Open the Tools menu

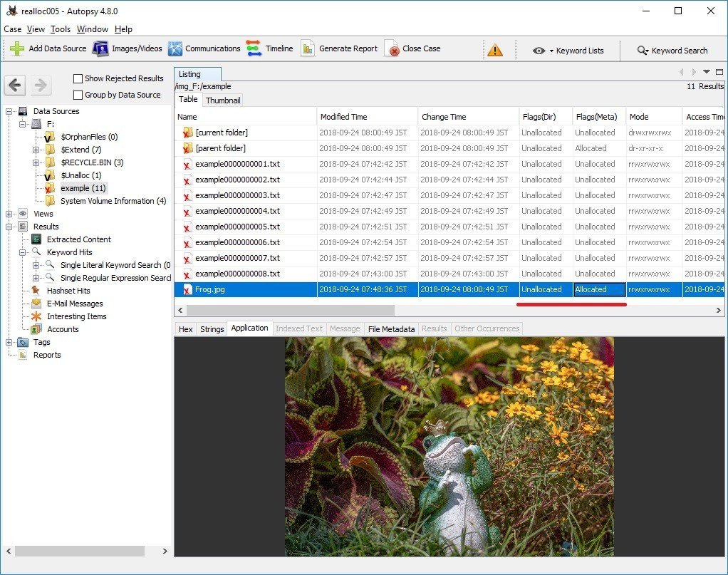(61, 29)
